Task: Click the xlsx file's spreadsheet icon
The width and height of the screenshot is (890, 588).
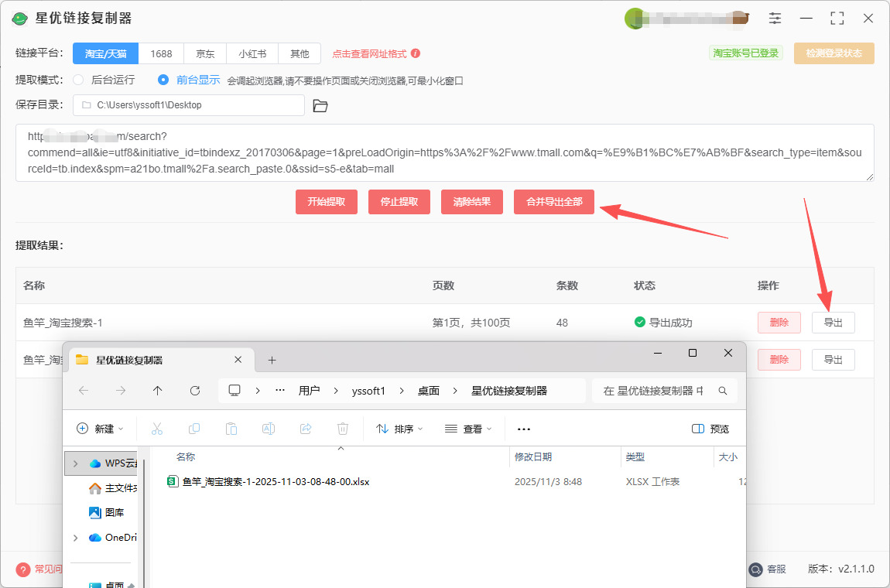Action: coord(172,482)
